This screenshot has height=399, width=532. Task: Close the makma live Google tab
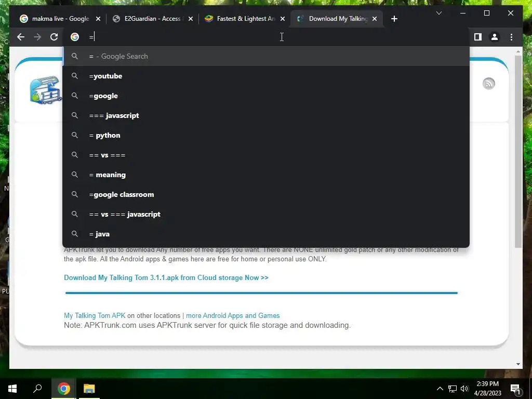[98, 19]
